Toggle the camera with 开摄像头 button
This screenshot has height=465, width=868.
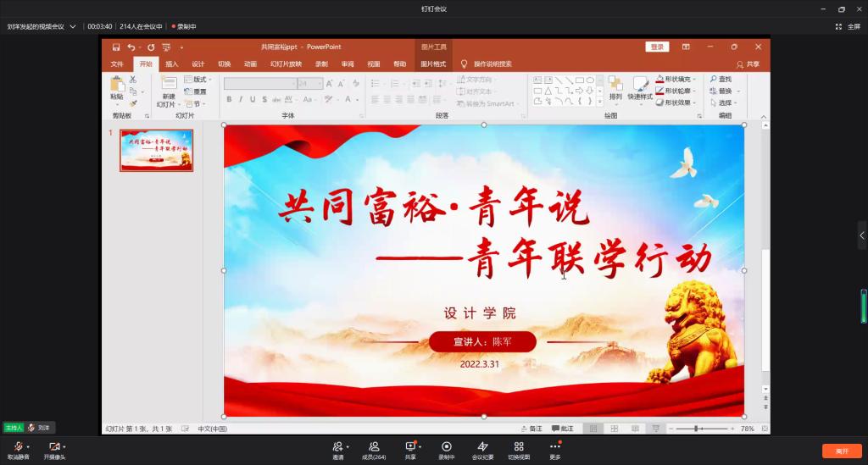(x=54, y=446)
